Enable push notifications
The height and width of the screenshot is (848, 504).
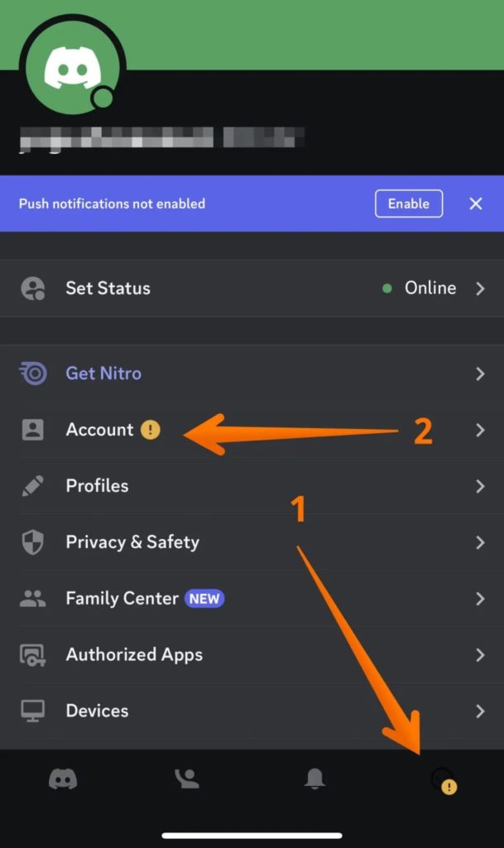409,204
